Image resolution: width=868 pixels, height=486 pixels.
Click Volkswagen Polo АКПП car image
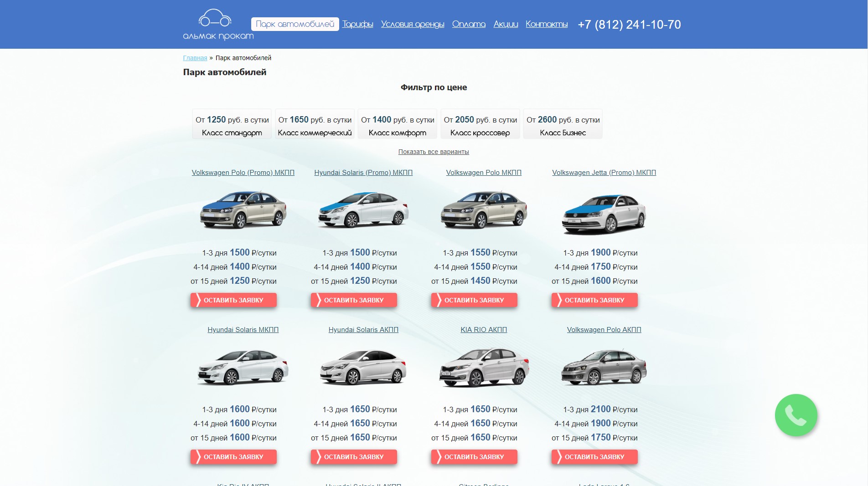pos(604,367)
